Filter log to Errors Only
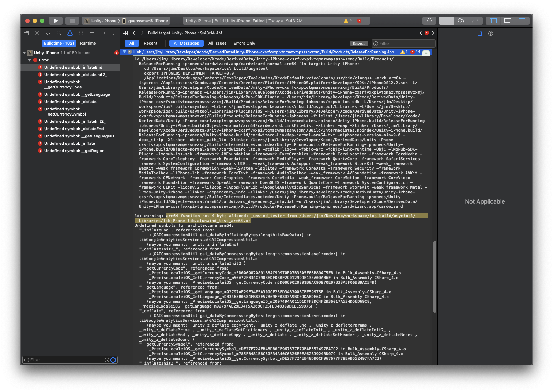The image size is (553, 392). pyautogui.click(x=244, y=43)
